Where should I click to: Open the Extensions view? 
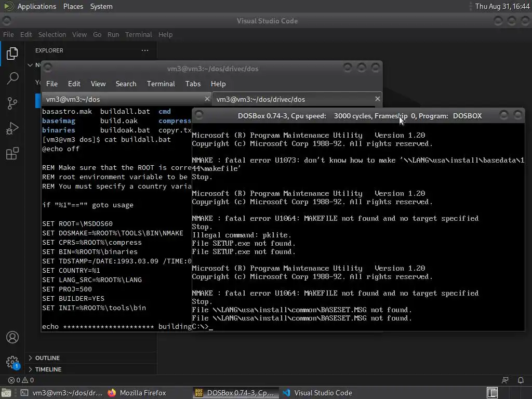click(x=12, y=153)
